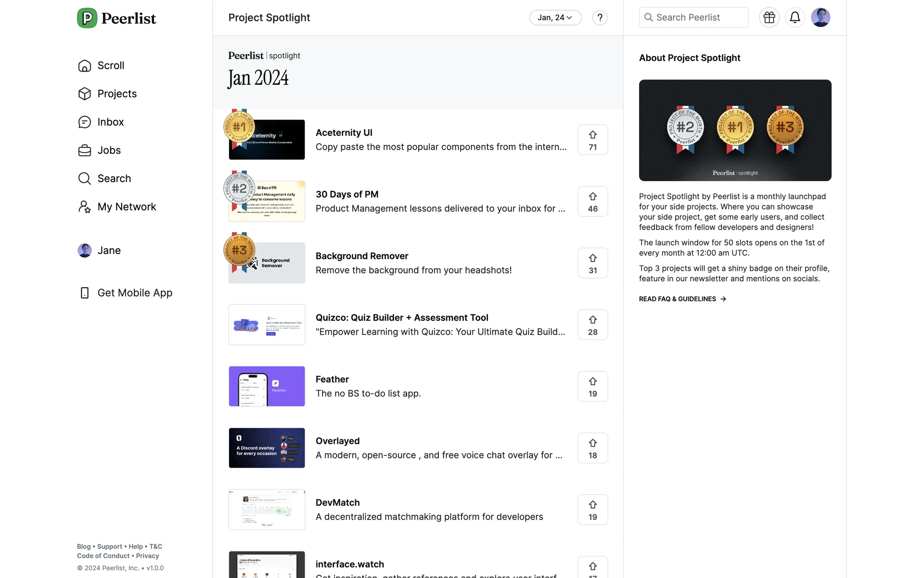
Task: Open the Background Remover project title
Action: tap(361, 256)
